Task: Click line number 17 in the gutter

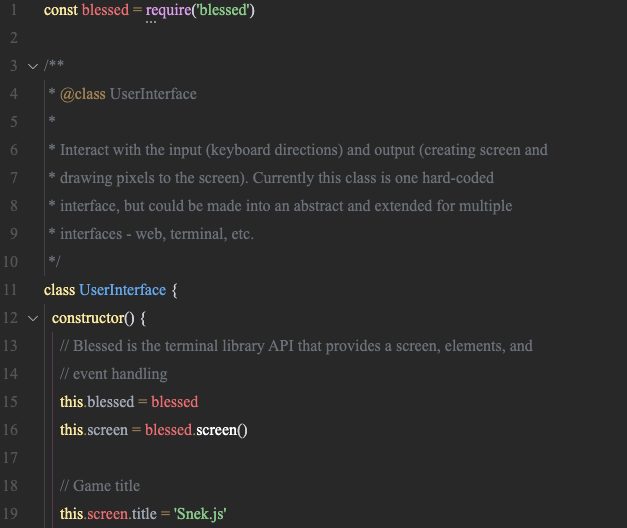Action: [x=10, y=458]
